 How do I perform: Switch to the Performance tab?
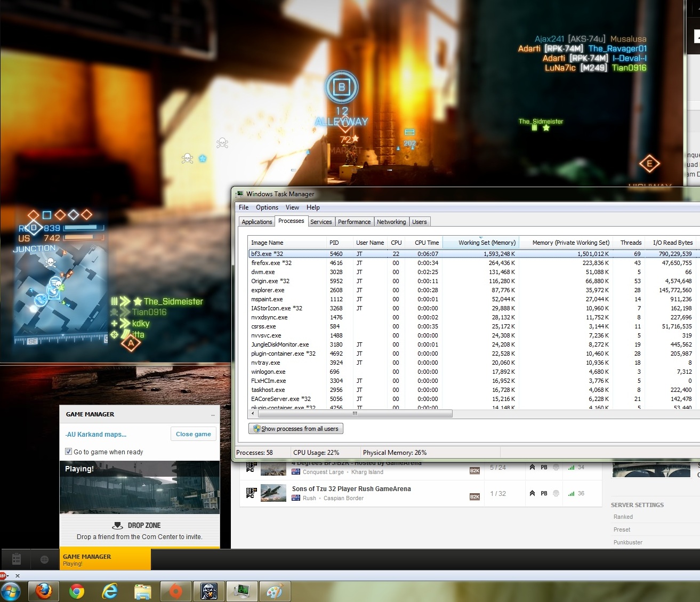[355, 222]
